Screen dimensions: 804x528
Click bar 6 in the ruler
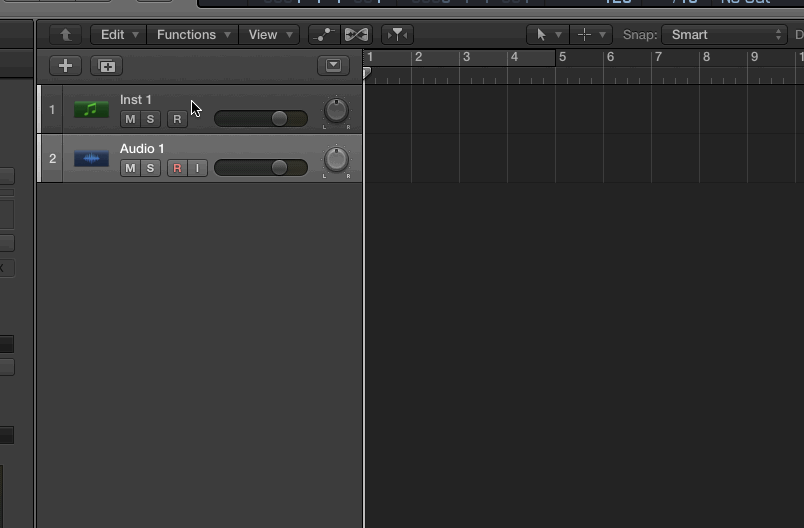coord(610,57)
